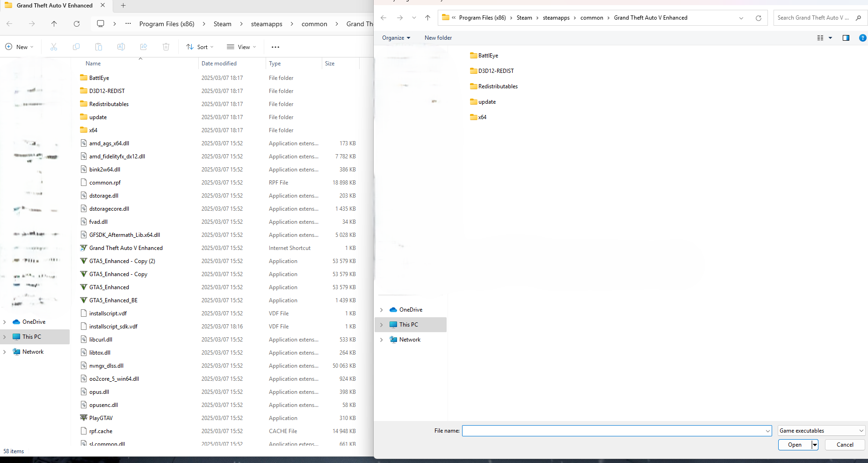The height and width of the screenshot is (463, 868).
Task: Open the Game executables file type dropdown
Action: tap(822, 431)
